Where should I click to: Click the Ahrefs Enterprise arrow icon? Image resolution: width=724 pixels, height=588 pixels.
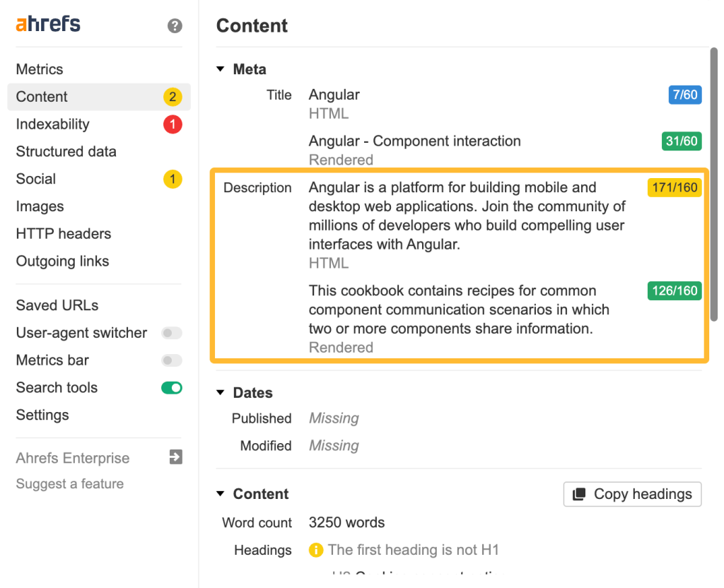[174, 457]
